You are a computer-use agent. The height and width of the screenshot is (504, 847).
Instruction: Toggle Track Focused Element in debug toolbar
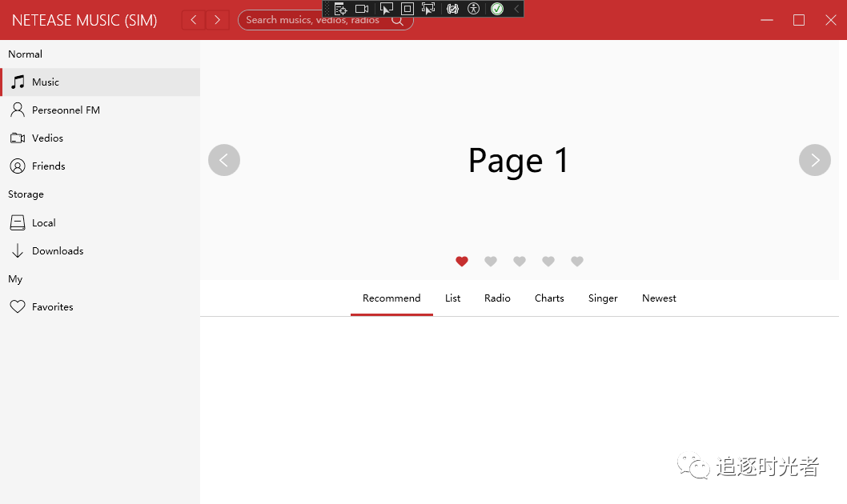coord(428,9)
